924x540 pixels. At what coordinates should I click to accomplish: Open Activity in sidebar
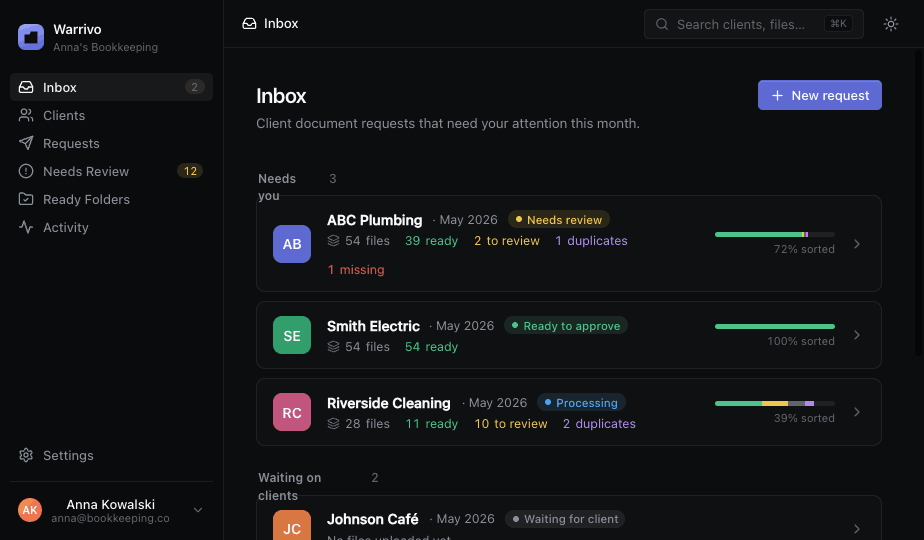(x=111, y=227)
